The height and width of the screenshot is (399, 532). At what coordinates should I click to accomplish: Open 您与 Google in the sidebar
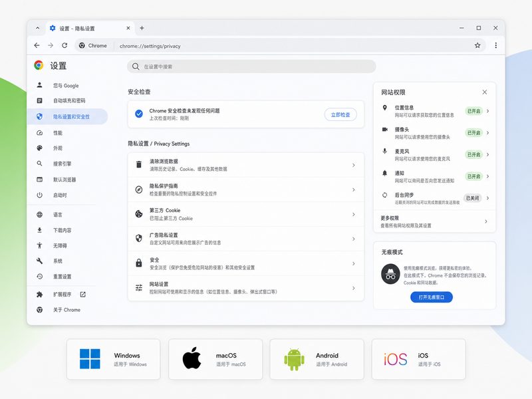click(66, 86)
